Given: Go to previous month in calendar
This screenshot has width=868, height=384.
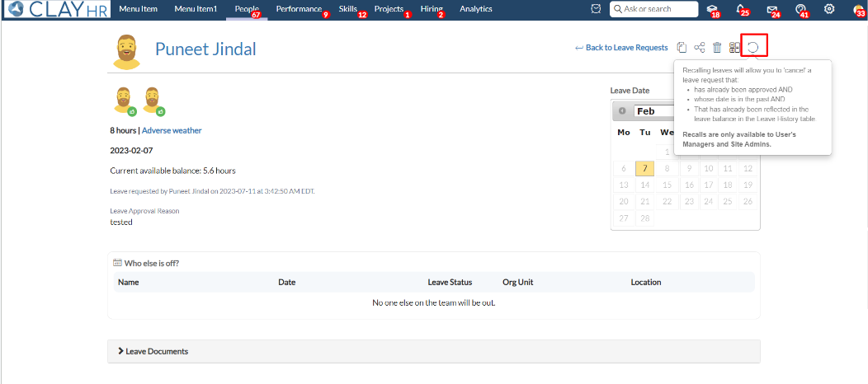Looking at the screenshot, I should click(x=622, y=111).
